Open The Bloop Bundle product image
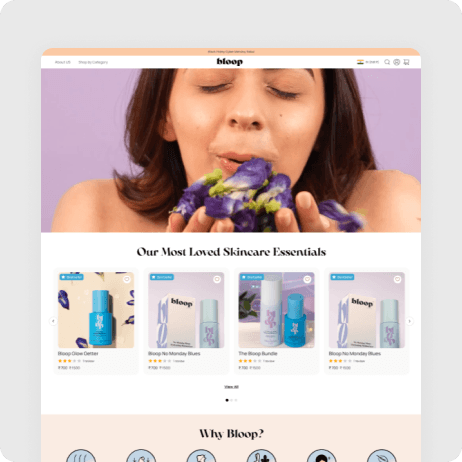 pyautogui.click(x=276, y=310)
